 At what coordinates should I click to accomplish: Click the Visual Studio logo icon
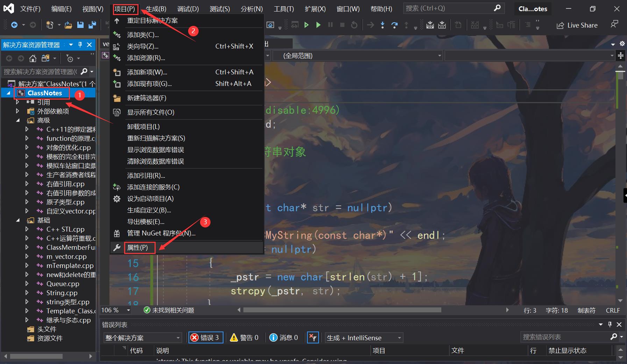[8, 8]
